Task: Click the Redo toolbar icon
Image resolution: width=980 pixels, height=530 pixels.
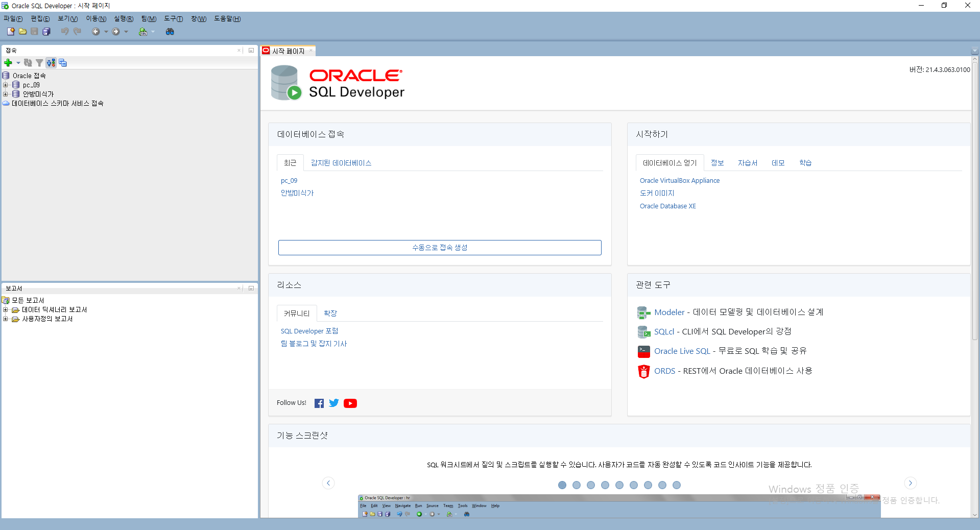Action: click(77, 32)
